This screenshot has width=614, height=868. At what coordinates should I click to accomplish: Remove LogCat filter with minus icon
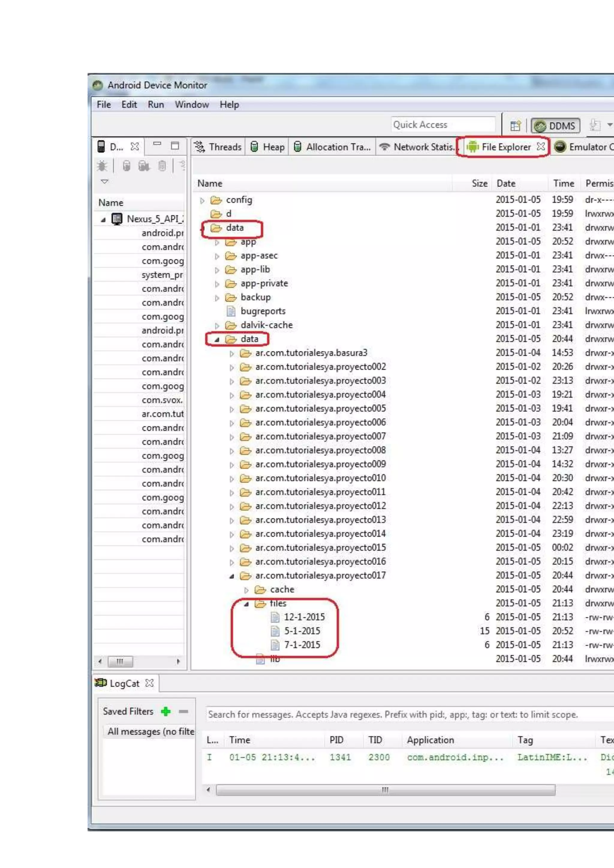(x=184, y=712)
